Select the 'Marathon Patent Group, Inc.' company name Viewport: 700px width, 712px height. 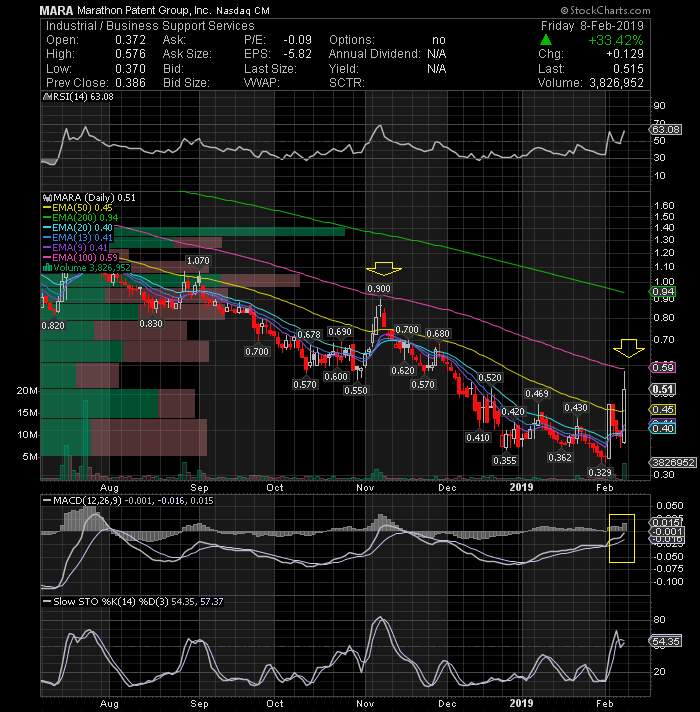tap(144, 10)
